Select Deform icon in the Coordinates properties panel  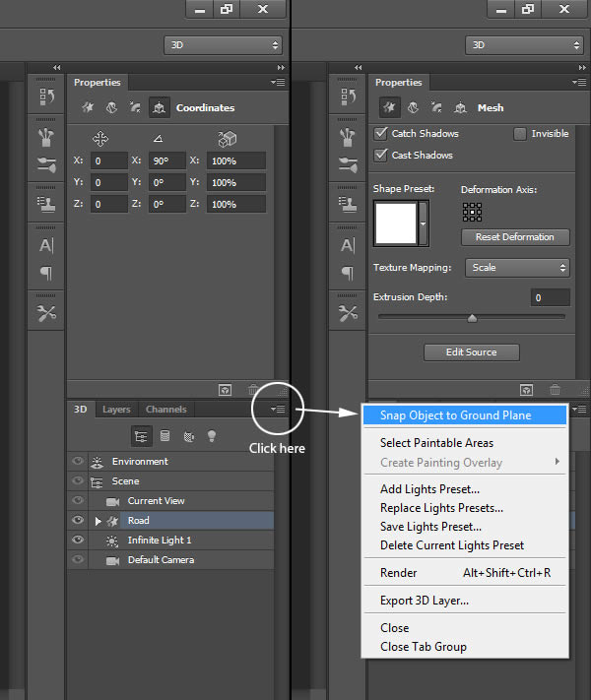(x=111, y=107)
